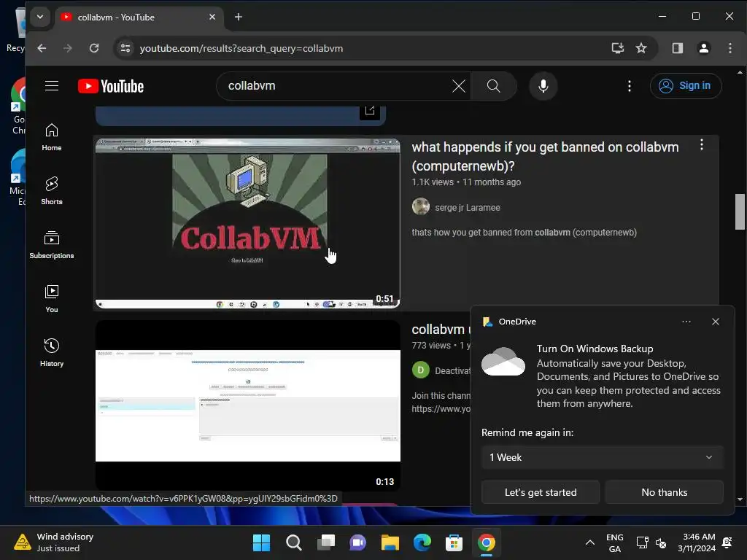Viewport: 747px width, 560px height.
Task: Click description 'thats how you get banned'
Action: (x=524, y=233)
